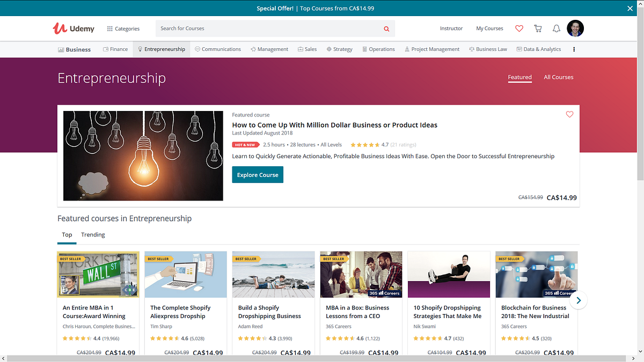The width and height of the screenshot is (644, 362).
Task: Select the Finance subcategory
Action: click(115, 49)
